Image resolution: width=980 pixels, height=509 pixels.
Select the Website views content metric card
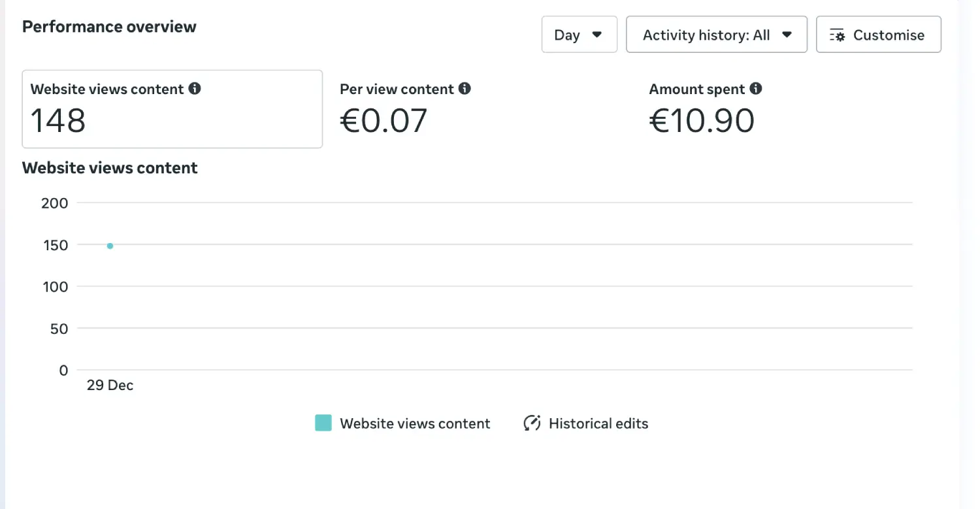pos(172,109)
